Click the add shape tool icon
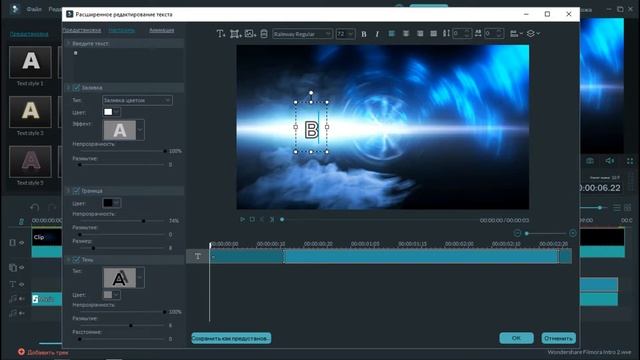Image resolution: width=640 pixels, height=360 pixels. [235, 34]
